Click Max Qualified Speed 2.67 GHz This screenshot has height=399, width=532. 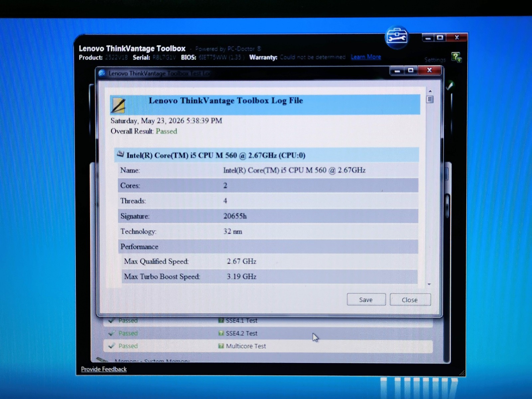click(241, 261)
